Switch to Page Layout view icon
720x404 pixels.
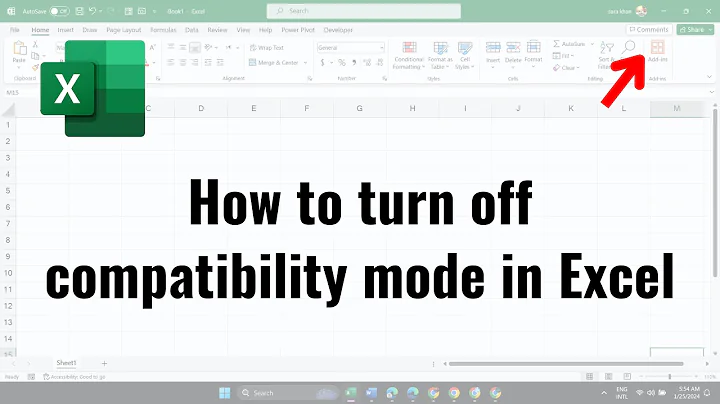point(608,377)
